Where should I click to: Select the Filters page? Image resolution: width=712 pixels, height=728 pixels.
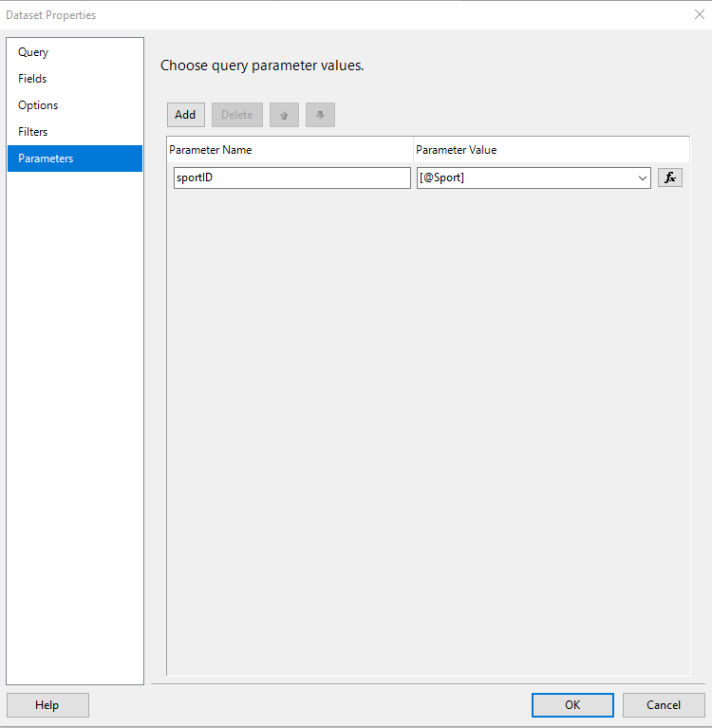tap(33, 132)
